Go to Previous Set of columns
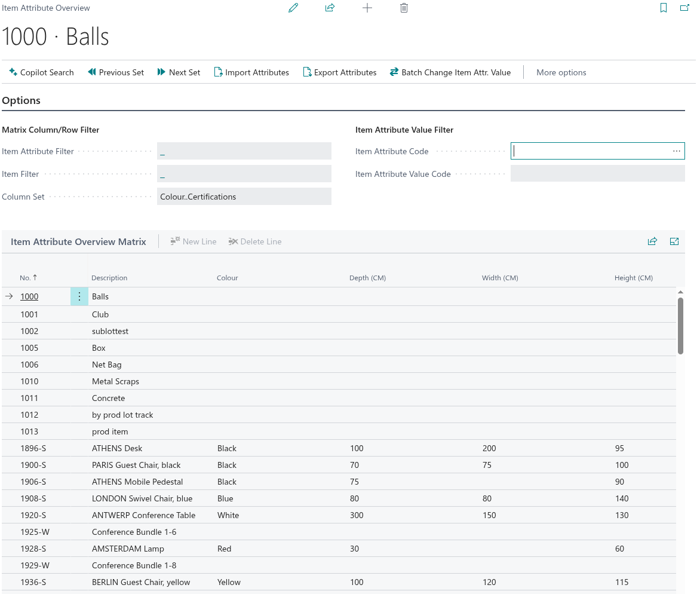This screenshot has width=700, height=594. pyautogui.click(x=116, y=72)
